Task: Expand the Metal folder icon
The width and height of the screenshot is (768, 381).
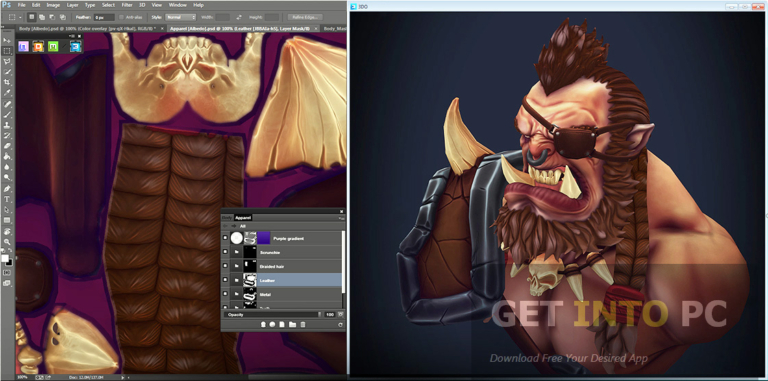Action: [237, 294]
